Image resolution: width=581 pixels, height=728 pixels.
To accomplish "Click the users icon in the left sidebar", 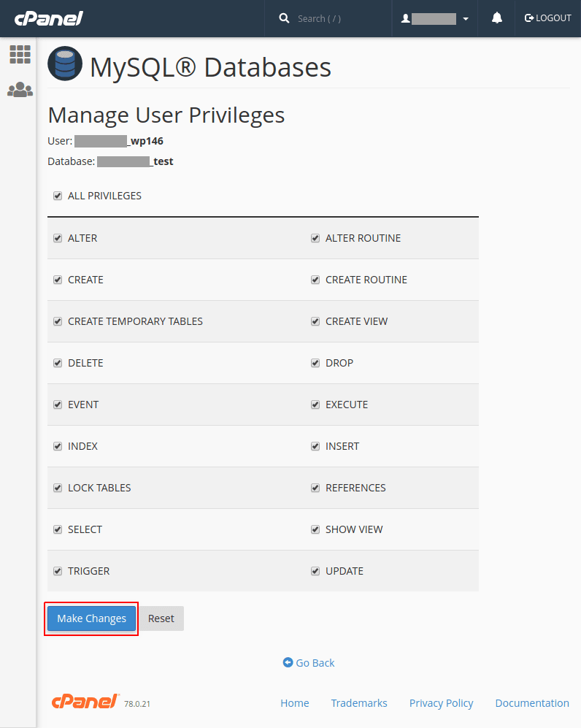I will tap(20, 90).
